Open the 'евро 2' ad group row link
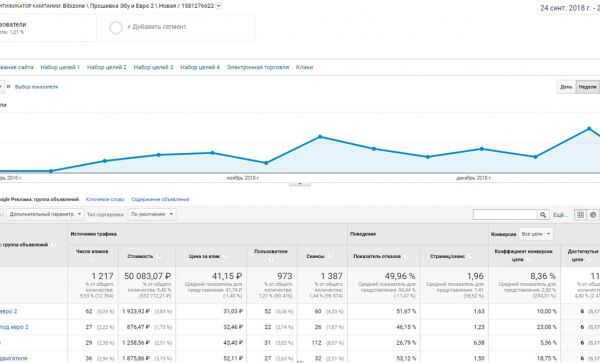 (x=8, y=311)
